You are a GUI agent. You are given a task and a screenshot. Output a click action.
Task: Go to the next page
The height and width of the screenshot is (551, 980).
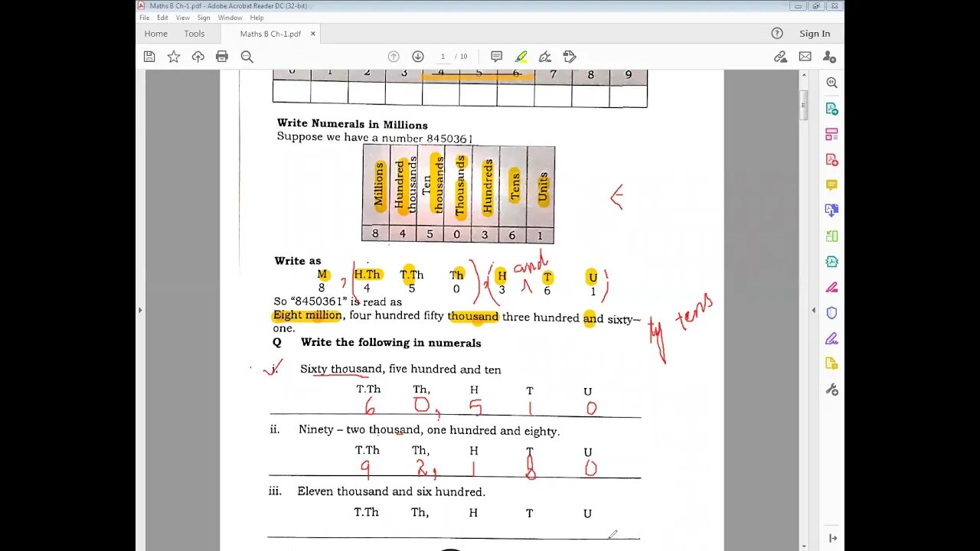tap(418, 57)
